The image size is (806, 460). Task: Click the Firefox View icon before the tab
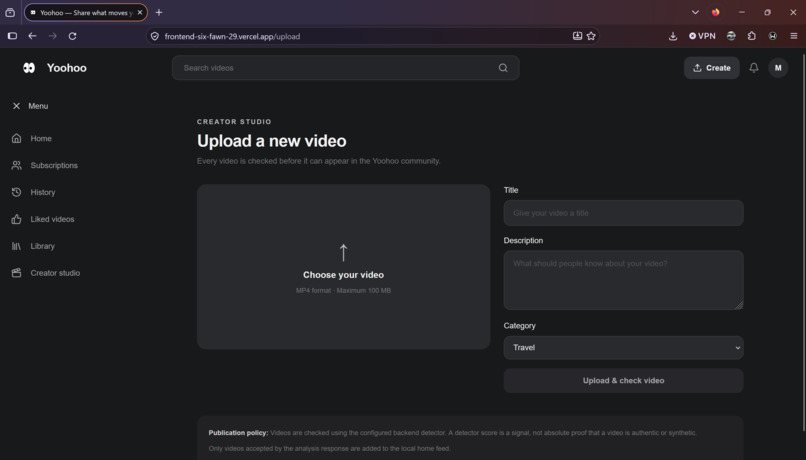(x=10, y=12)
